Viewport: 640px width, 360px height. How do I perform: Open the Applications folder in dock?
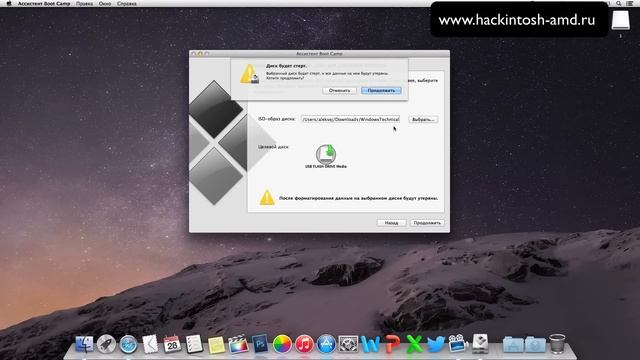click(x=513, y=345)
